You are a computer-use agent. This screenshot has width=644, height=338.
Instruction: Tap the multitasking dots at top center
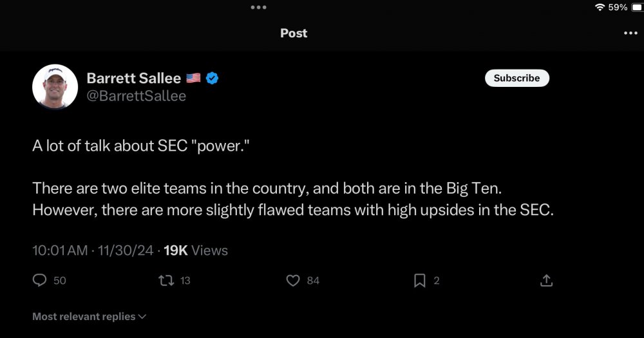(x=258, y=7)
